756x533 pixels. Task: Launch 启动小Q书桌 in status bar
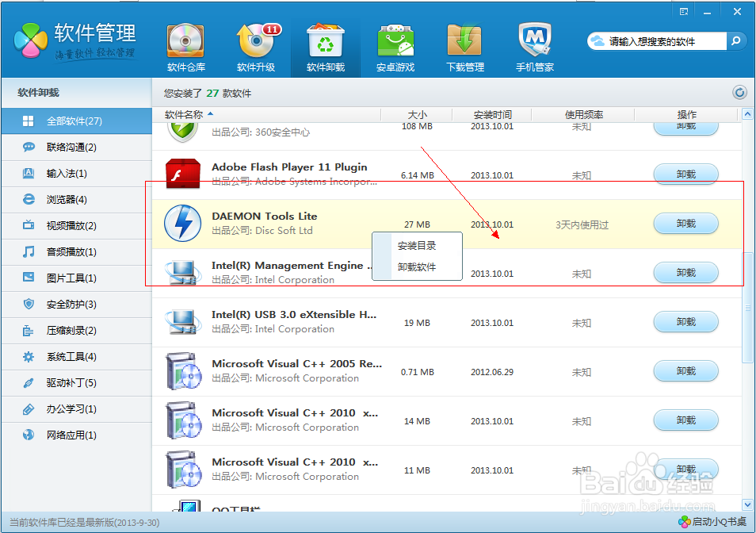coord(712,521)
